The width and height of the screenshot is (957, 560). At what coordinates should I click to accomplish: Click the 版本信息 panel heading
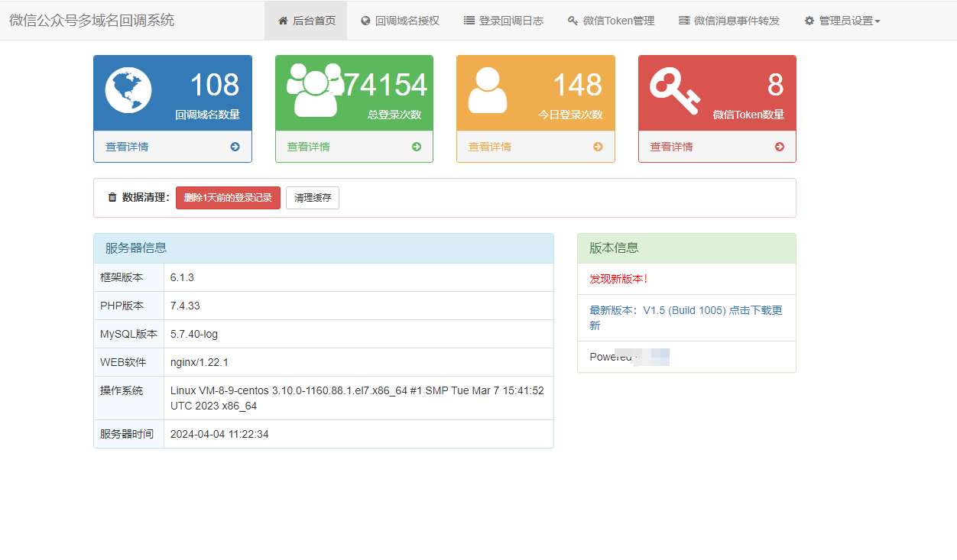point(686,248)
